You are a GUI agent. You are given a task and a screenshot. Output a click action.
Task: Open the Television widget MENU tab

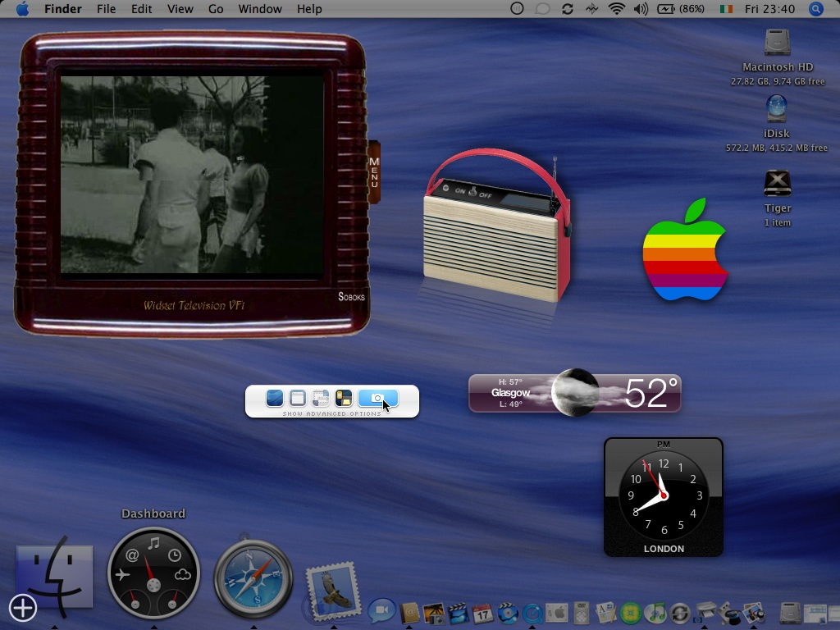[x=374, y=171]
